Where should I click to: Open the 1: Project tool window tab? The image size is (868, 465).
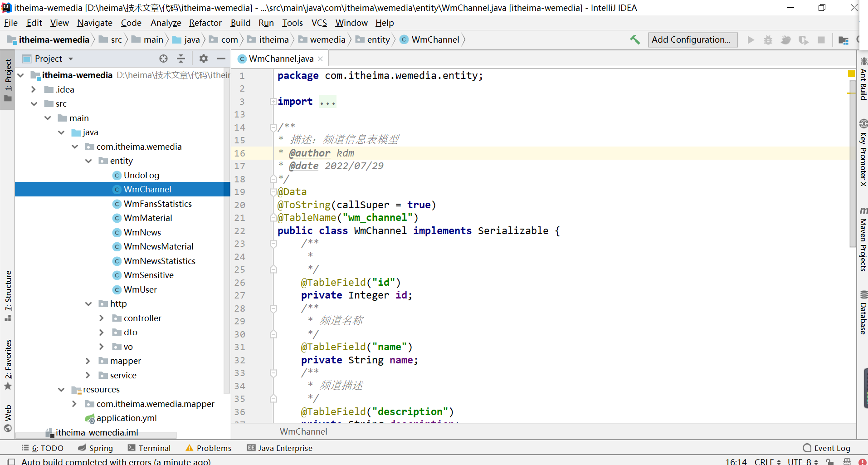pyautogui.click(x=8, y=80)
